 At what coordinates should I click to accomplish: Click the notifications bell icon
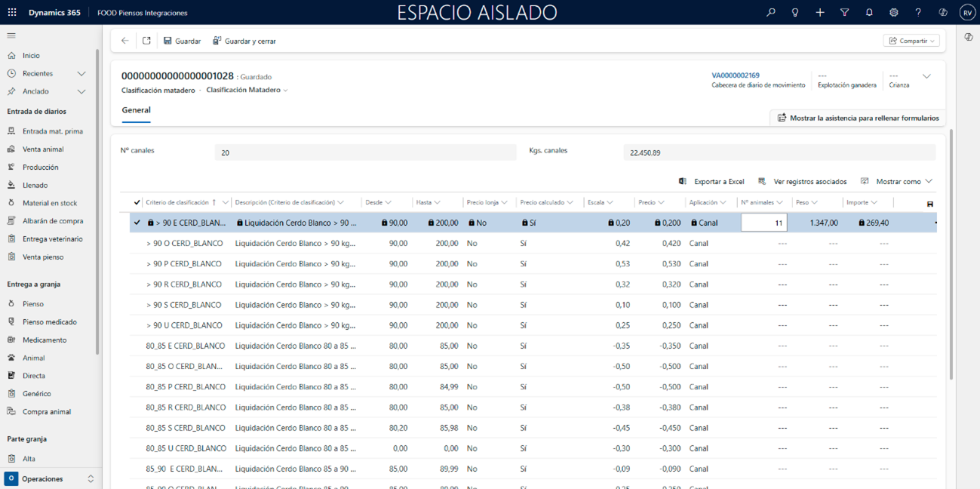[x=869, y=13]
